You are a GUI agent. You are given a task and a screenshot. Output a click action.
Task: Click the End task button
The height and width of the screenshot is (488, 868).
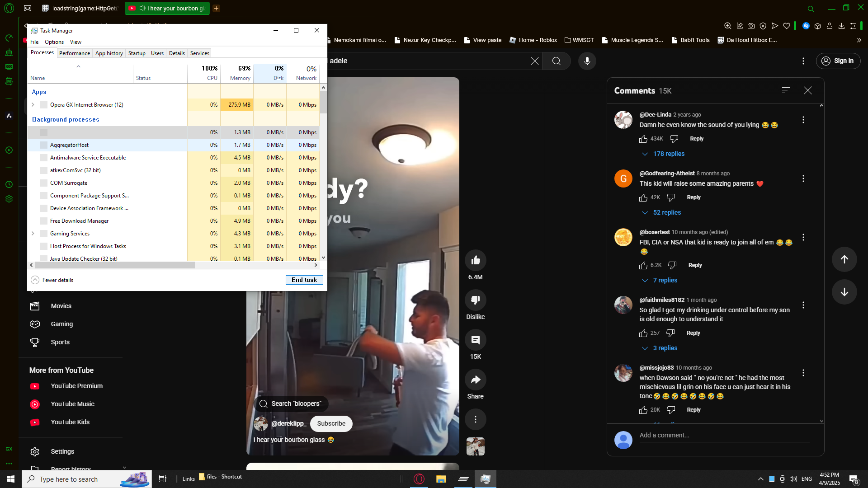point(304,280)
